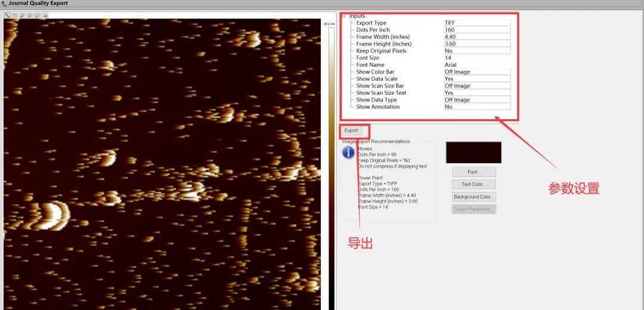The height and width of the screenshot is (310, 644).
Task: Select the Show Annotation label
Action: [378, 107]
